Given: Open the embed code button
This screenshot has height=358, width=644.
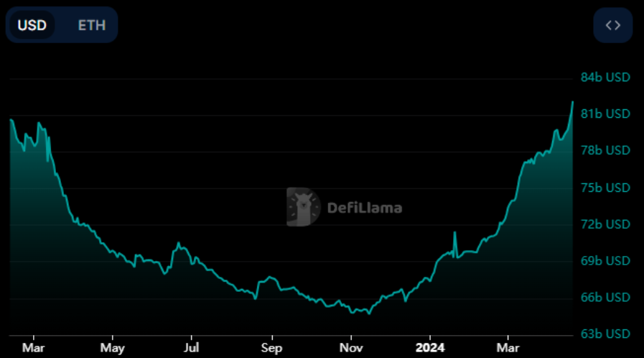Looking at the screenshot, I should pos(613,25).
